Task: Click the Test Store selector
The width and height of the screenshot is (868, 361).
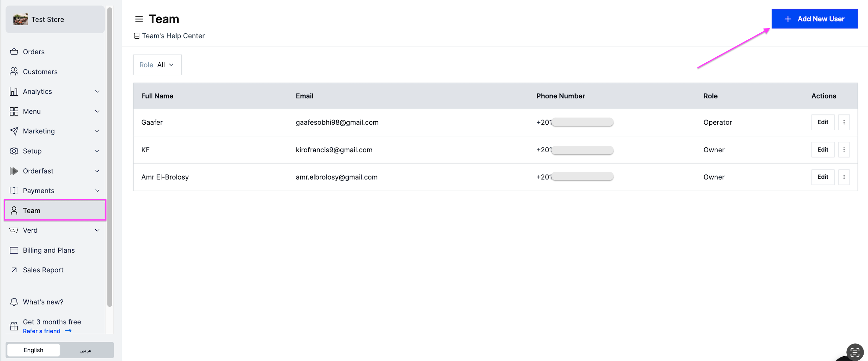Action: pos(55,19)
